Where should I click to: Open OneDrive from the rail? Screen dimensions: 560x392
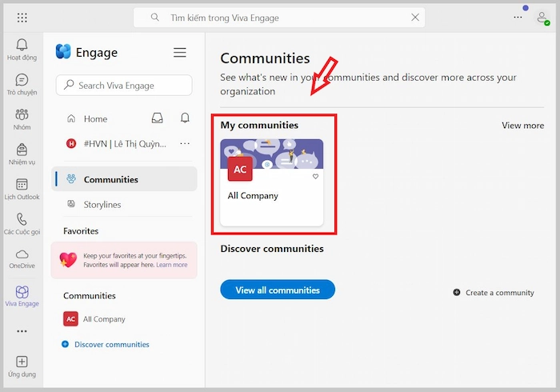coord(22,259)
